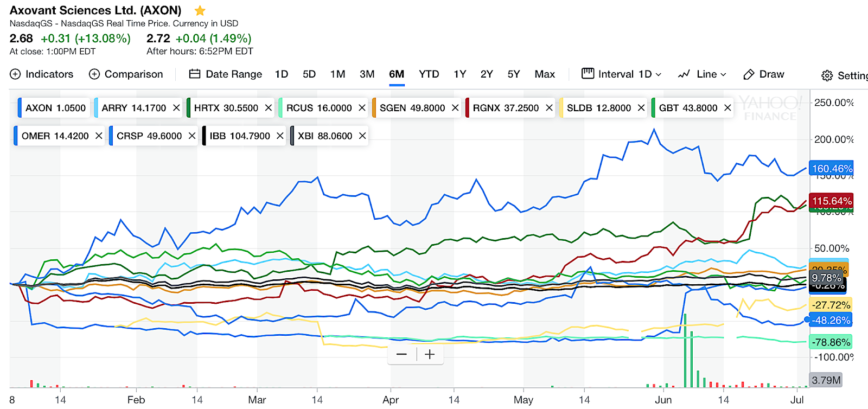Select the 5D range
The width and height of the screenshot is (868, 409).
[309, 74]
